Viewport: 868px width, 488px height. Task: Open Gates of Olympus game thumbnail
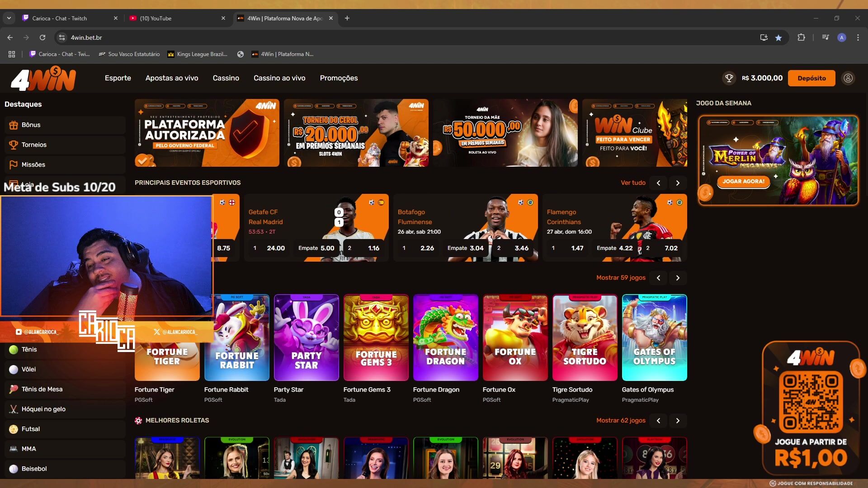point(654,338)
